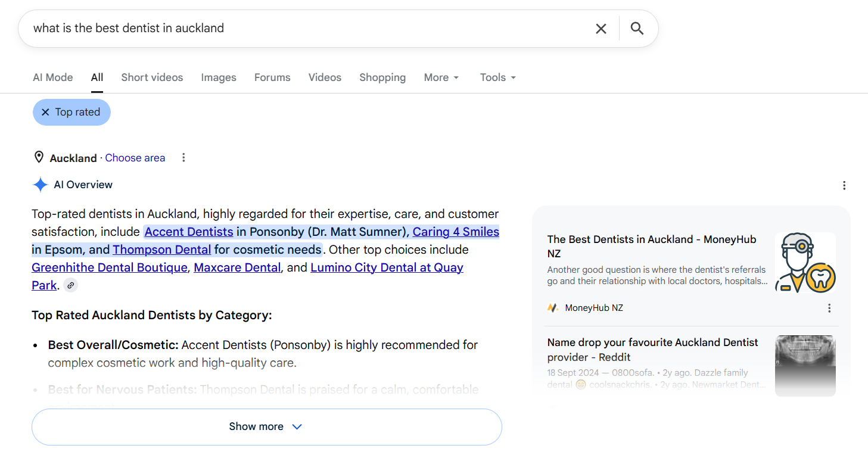
Task: Open the Thompson Dental link
Action: (x=162, y=250)
